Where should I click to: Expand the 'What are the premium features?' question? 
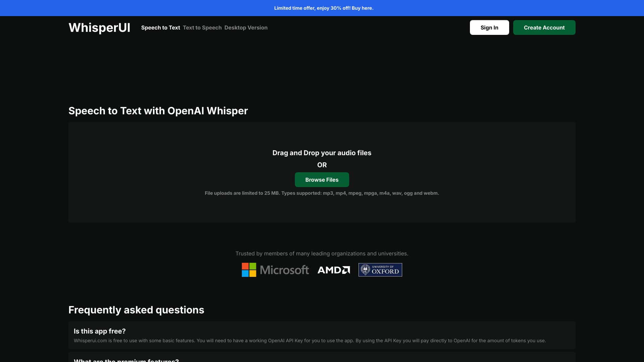coord(126,360)
